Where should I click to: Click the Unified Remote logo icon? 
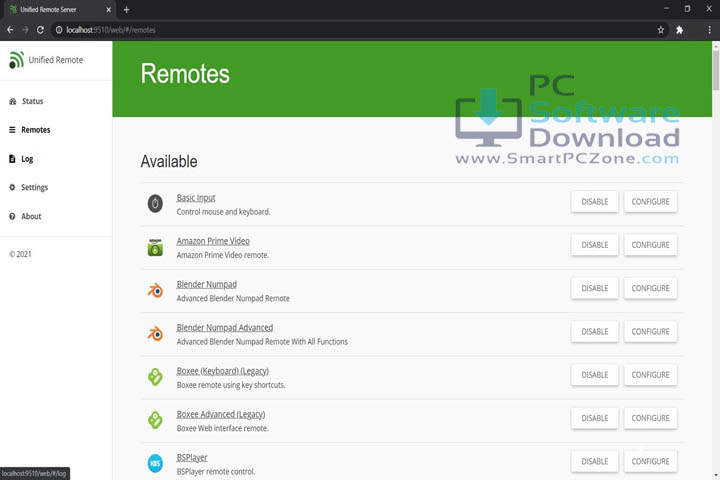17,60
